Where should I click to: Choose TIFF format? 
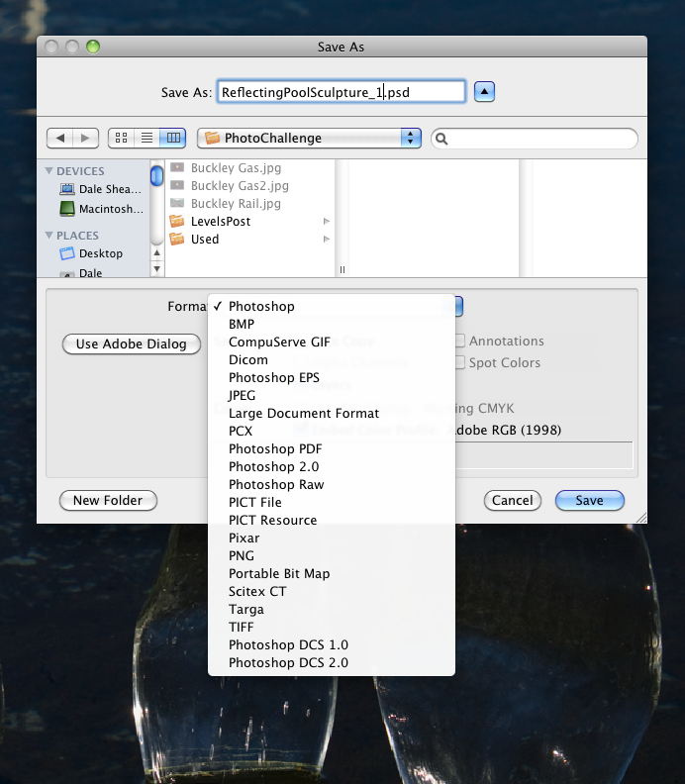click(331, 627)
